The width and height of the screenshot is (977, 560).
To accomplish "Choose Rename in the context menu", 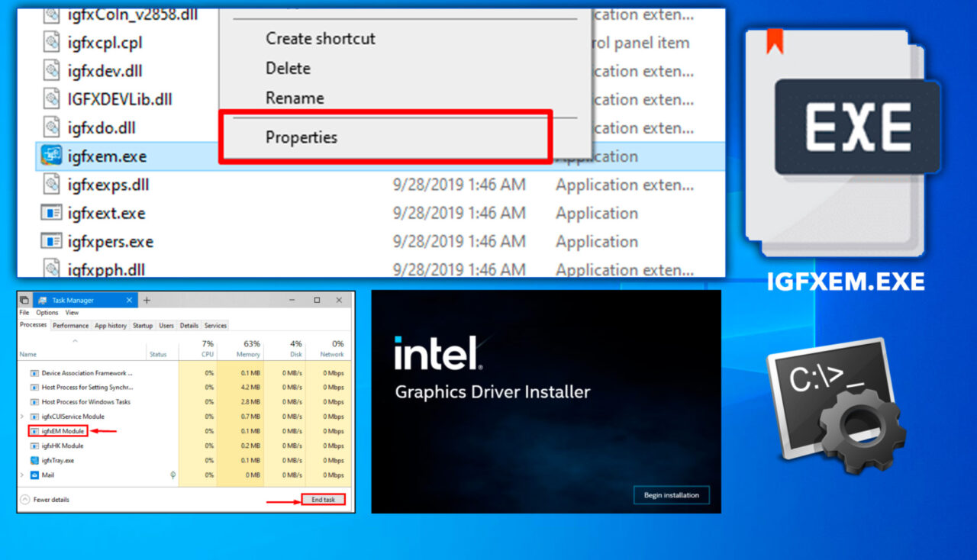I will click(x=295, y=98).
